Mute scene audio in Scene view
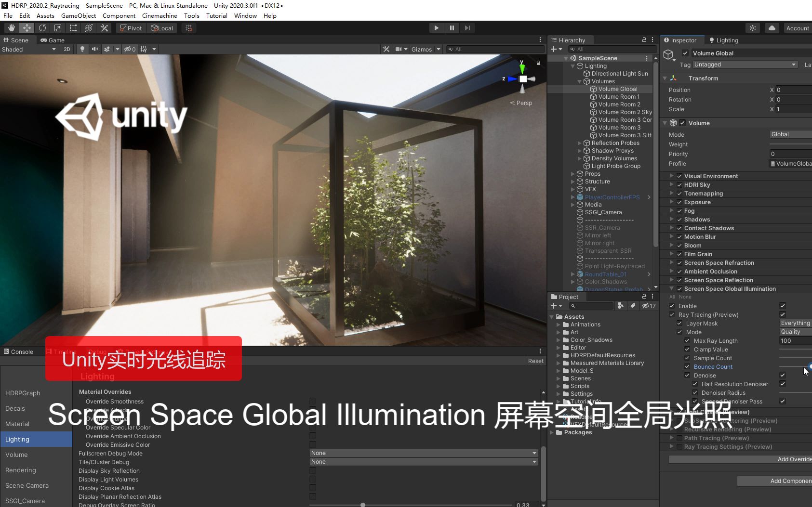Screen dimensions: 812x507 pos(94,49)
